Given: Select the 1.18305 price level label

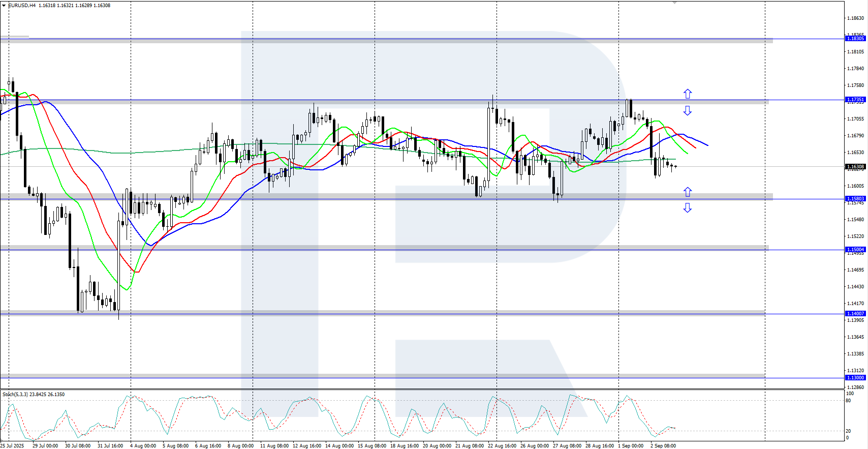Looking at the screenshot, I should coord(855,39).
